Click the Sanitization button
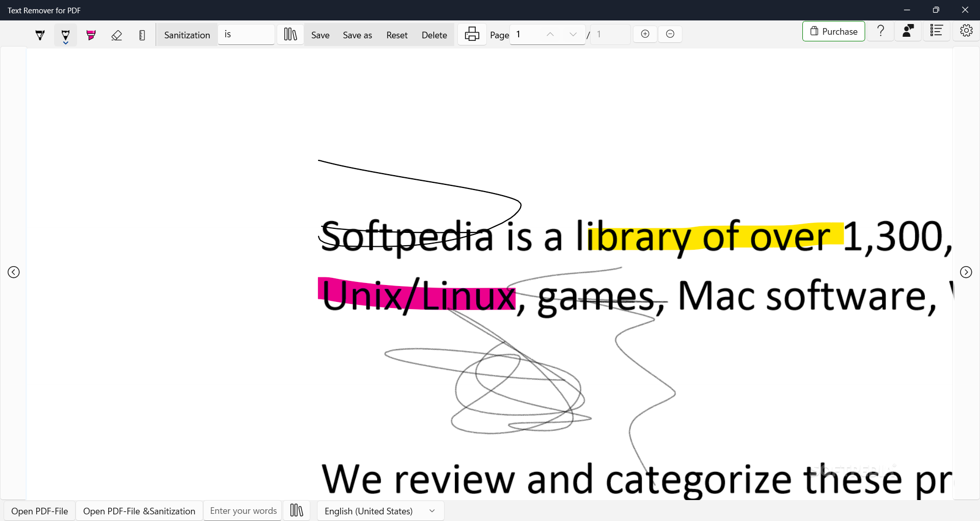This screenshot has height=521, width=980. [x=187, y=35]
